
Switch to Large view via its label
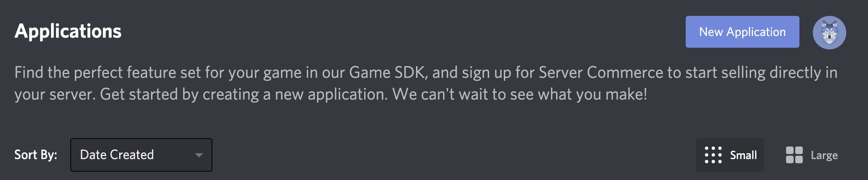click(x=824, y=155)
